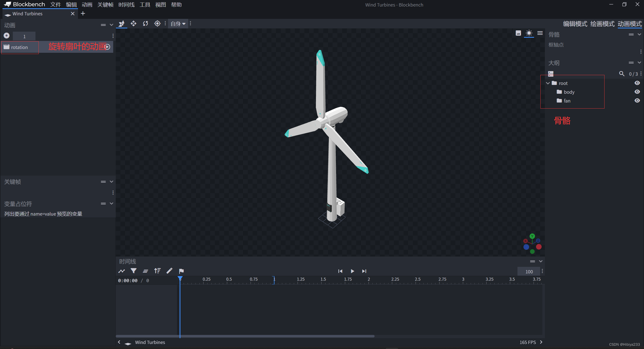Click the timeline flag marker icon
Image resolution: width=644 pixels, height=349 pixels.
[181, 271]
